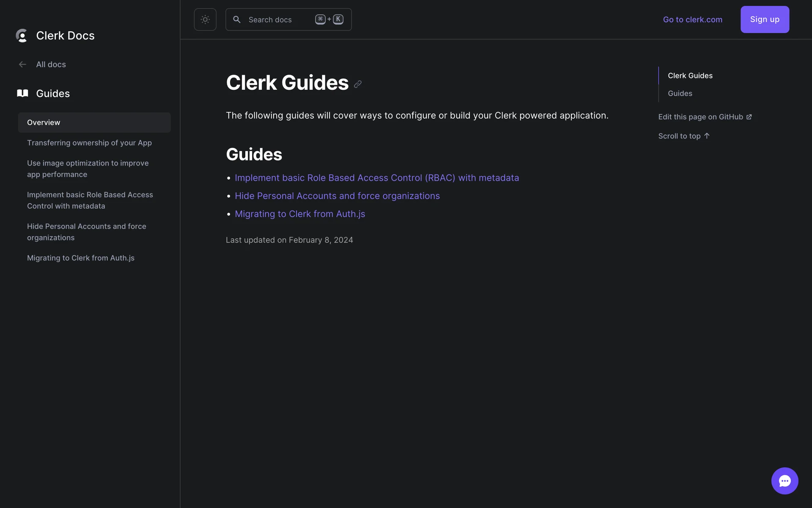The height and width of the screenshot is (508, 812).
Task: Click the Scroll to top arrow
Action: pyautogui.click(x=707, y=136)
